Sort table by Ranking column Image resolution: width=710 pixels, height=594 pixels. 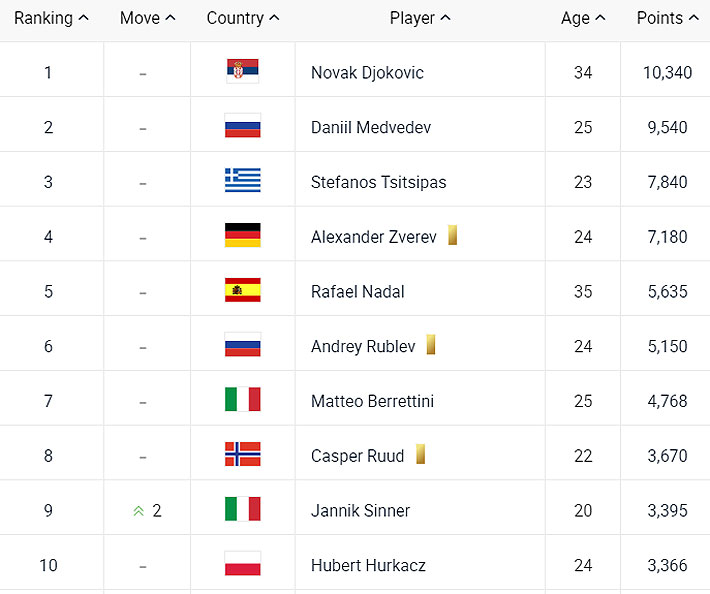click(51, 18)
